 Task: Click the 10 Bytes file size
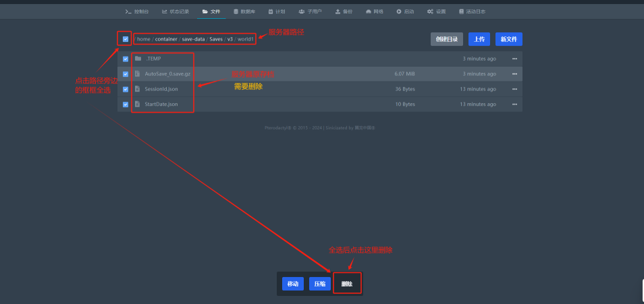coord(405,104)
